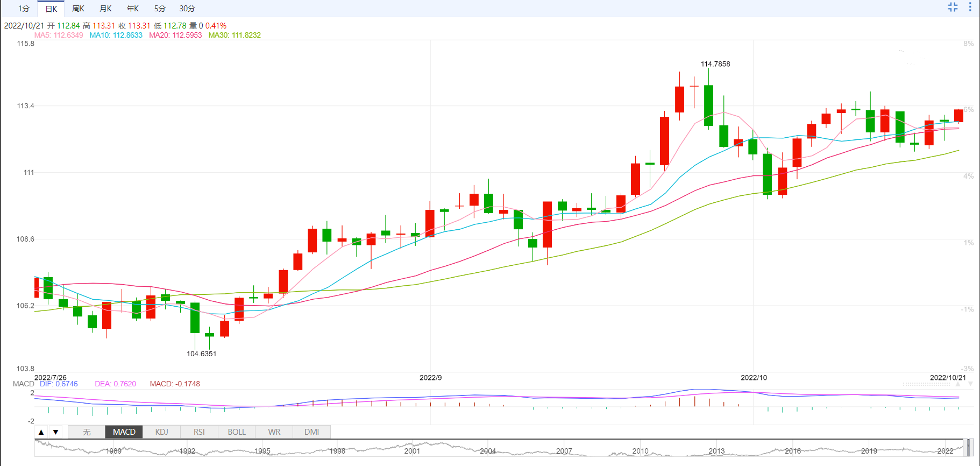This screenshot has height=466, width=980.
Task: Click the 114.7858 peak candlestick
Action: (x=709, y=105)
